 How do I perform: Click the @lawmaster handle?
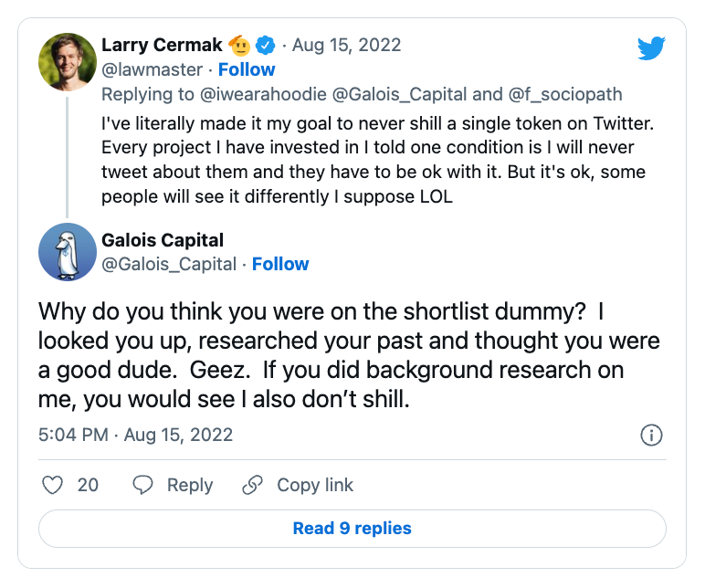(x=153, y=69)
